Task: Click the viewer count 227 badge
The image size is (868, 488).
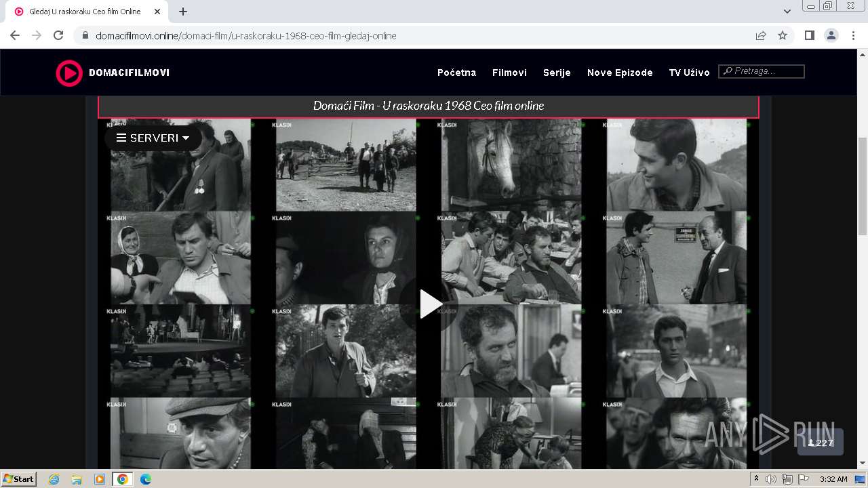Action: click(x=821, y=443)
